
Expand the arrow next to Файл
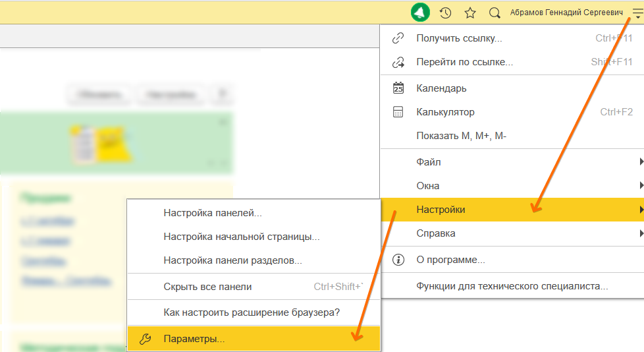coord(641,162)
